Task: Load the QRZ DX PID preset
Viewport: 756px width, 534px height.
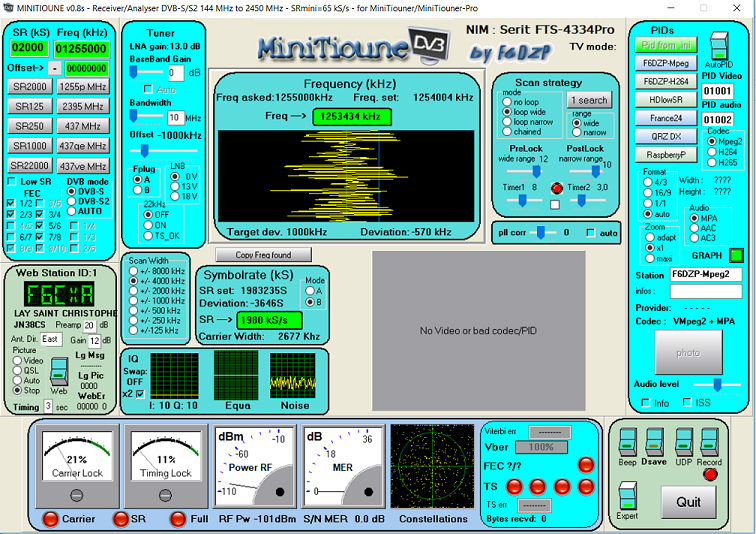Action: [x=666, y=136]
